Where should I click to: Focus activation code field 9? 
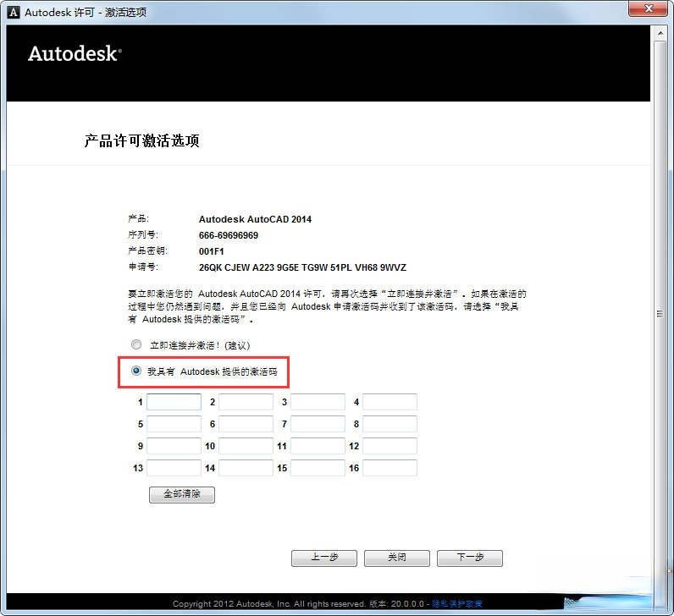[174, 446]
